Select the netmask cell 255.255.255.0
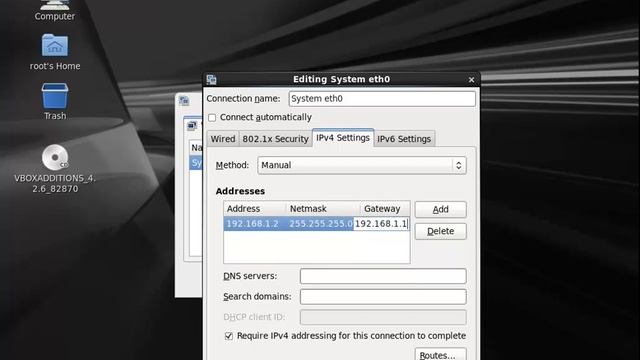640x360 pixels. click(320, 224)
